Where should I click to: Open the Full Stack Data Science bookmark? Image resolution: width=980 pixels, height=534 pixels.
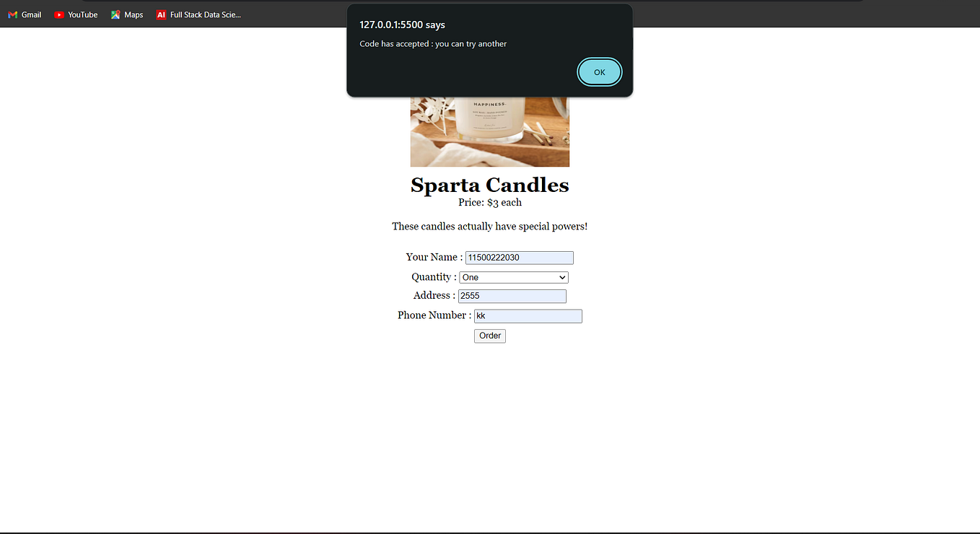[198, 14]
